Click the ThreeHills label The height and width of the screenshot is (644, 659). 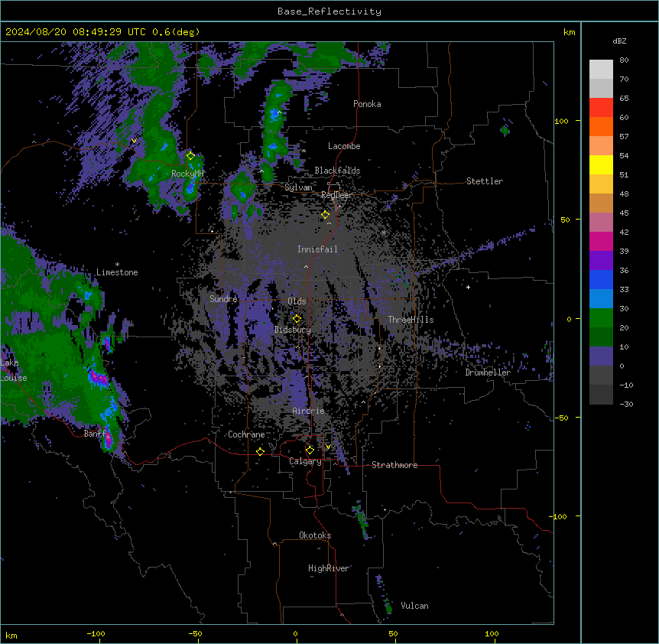pyautogui.click(x=411, y=320)
